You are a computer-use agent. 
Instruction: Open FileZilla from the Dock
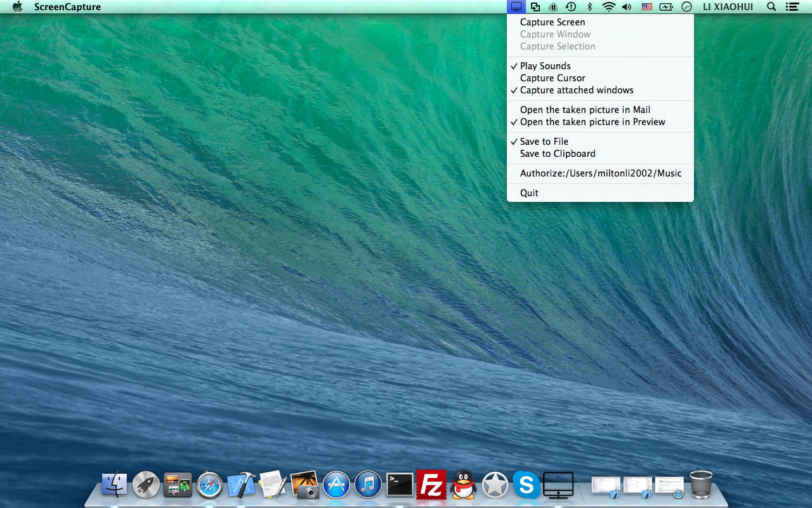pos(431,485)
